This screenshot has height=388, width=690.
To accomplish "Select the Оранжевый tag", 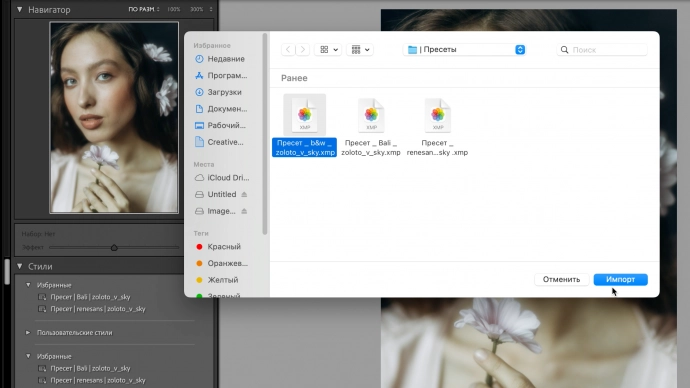I will pyautogui.click(x=222, y=264).
